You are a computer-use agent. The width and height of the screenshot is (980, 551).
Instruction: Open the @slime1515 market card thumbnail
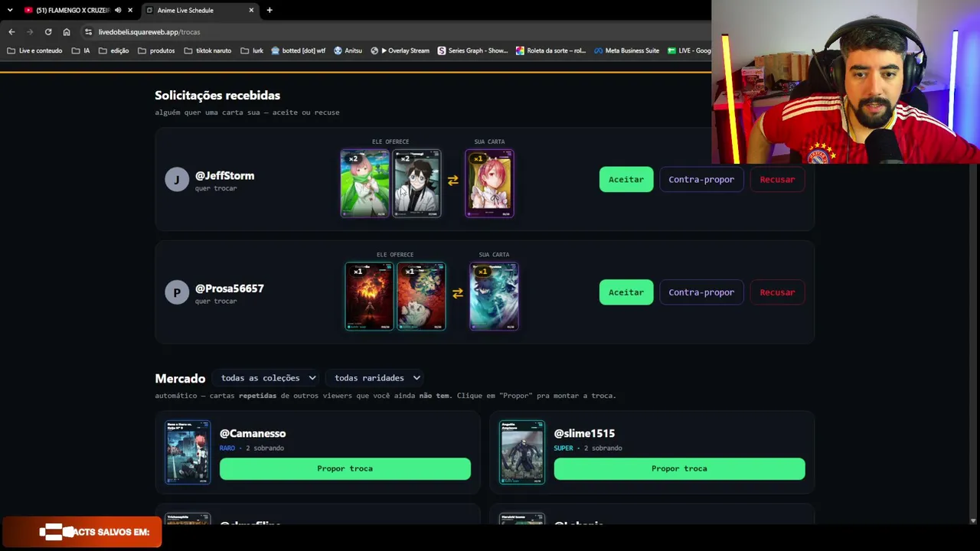coord(522,452)
